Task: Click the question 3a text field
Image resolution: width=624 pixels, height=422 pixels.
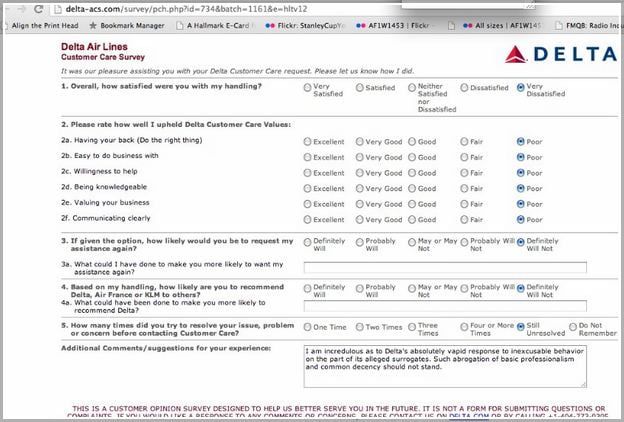Action: 445,267
